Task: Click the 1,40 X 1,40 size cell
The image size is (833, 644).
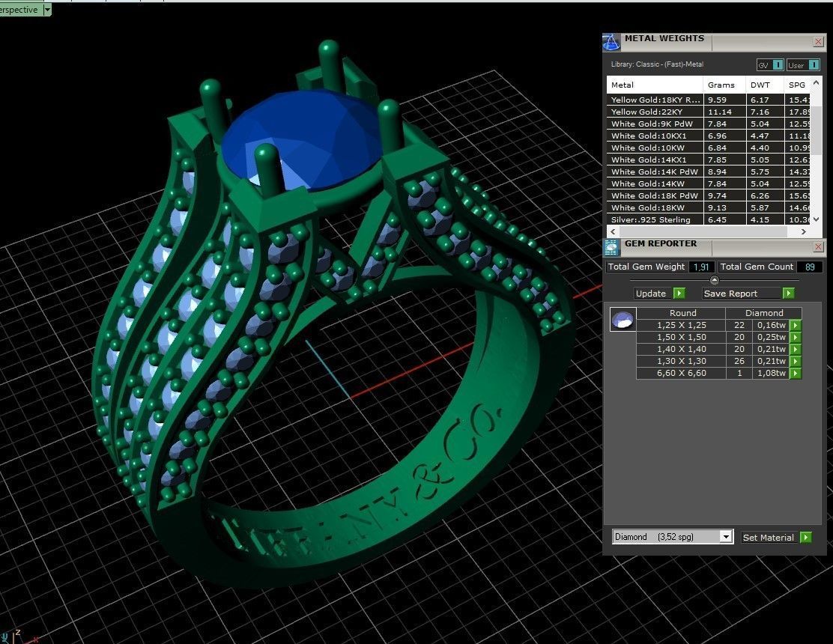Action: (x=681, y=350)
